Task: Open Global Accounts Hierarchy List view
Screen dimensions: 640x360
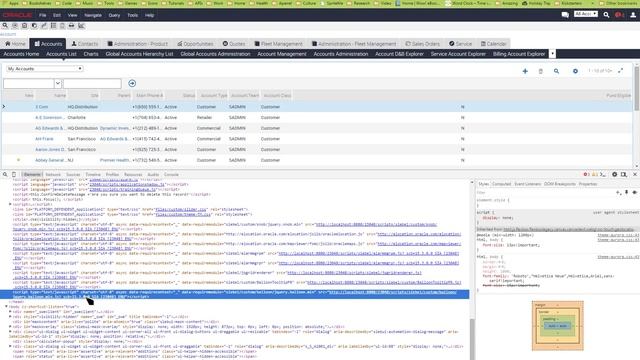Action: tap(139, 54)
